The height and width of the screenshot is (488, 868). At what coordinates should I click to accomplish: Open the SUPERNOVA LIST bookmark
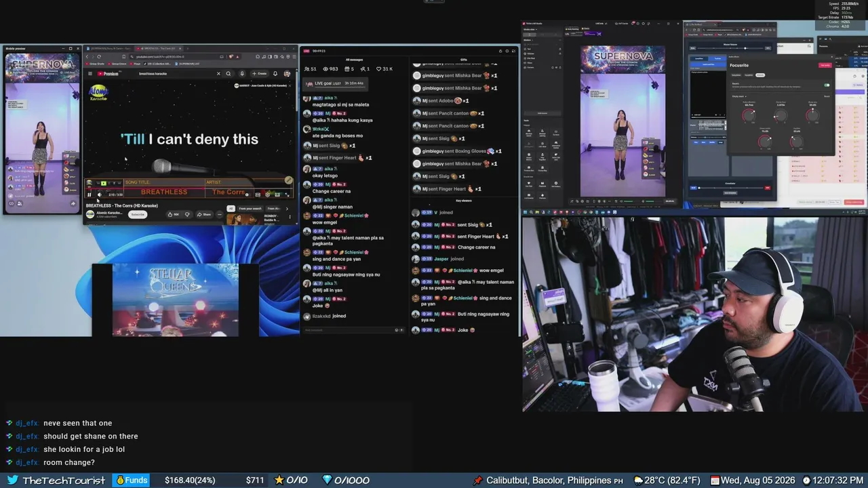[187, 64]
